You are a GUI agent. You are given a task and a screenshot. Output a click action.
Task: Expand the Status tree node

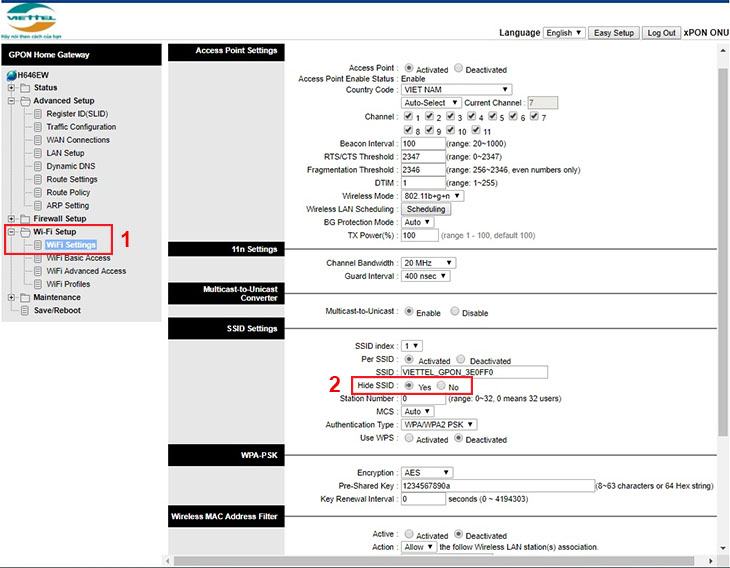(11, 88)
